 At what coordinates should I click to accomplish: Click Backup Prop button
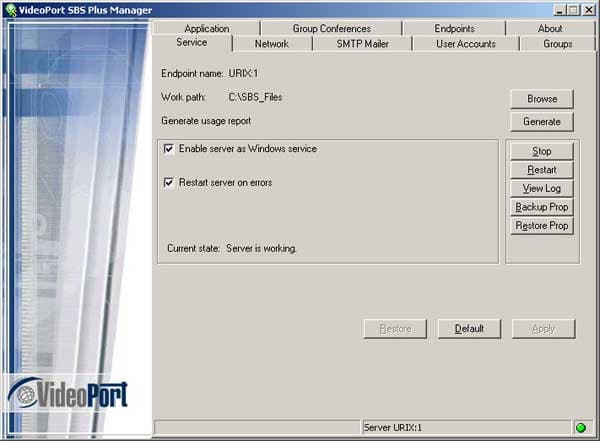[x=542, y=207]
